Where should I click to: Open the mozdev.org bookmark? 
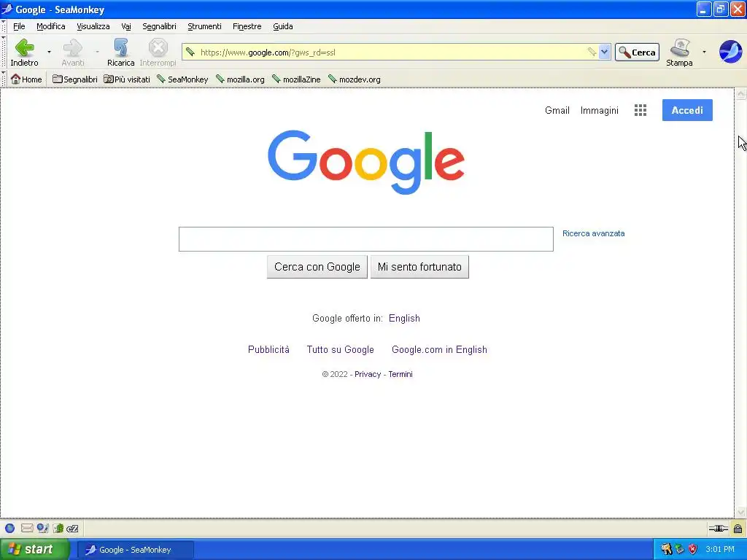point(355,79)
